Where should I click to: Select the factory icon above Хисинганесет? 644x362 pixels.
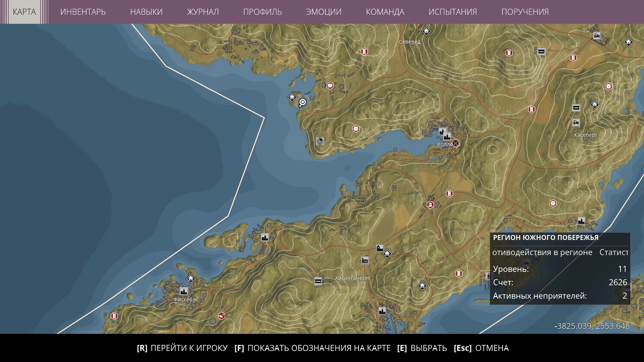tap(365, 260)
